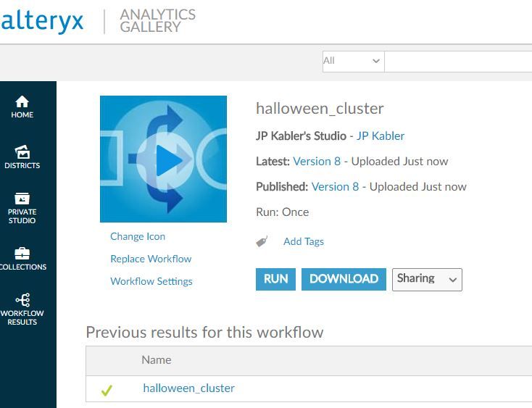Click the DOWNLOAD button
This screenshot has height=408, width=532.
click(x=344, y=279)
